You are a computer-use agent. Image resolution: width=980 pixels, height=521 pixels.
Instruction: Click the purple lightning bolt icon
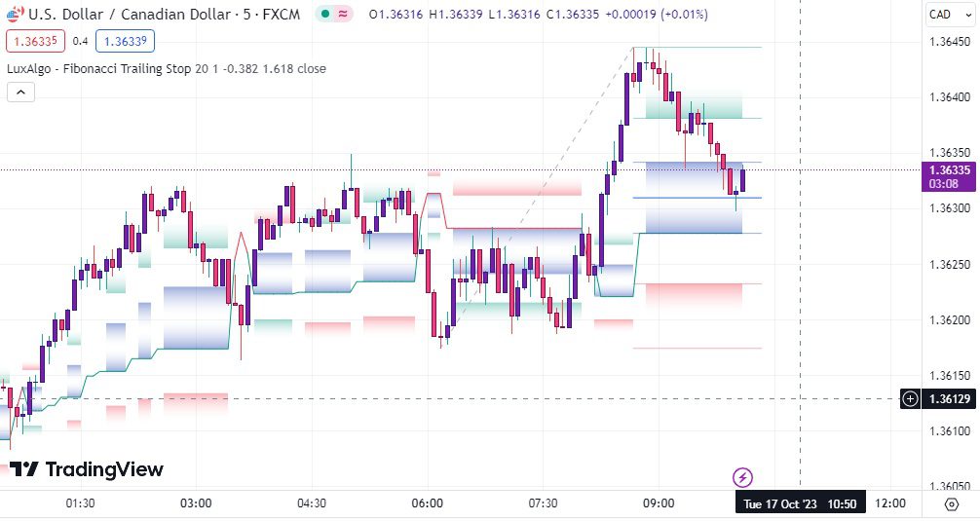[x=742, y=478]
